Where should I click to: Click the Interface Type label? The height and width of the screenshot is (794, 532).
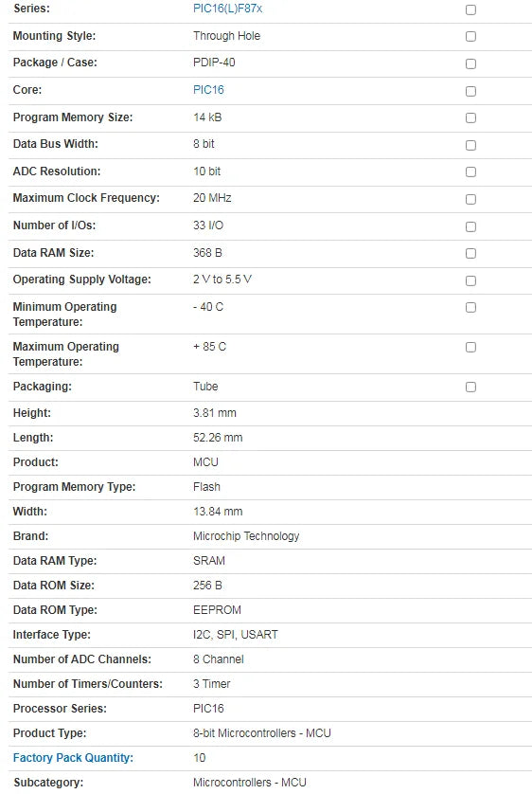pos(51,635)
